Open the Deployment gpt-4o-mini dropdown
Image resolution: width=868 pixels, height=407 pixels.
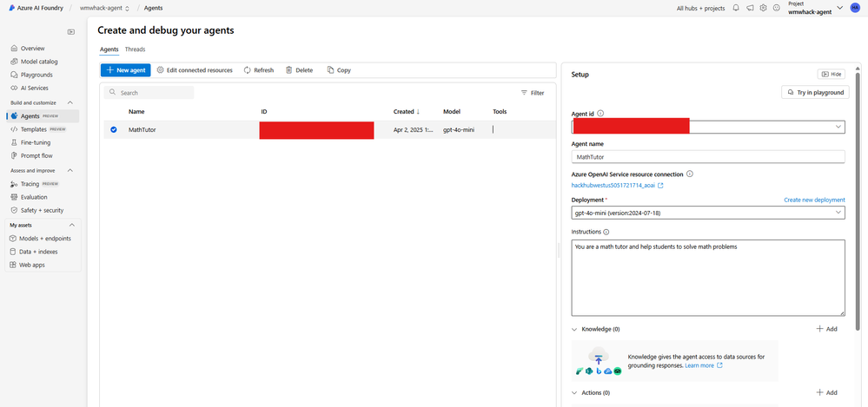coord(708,213)
